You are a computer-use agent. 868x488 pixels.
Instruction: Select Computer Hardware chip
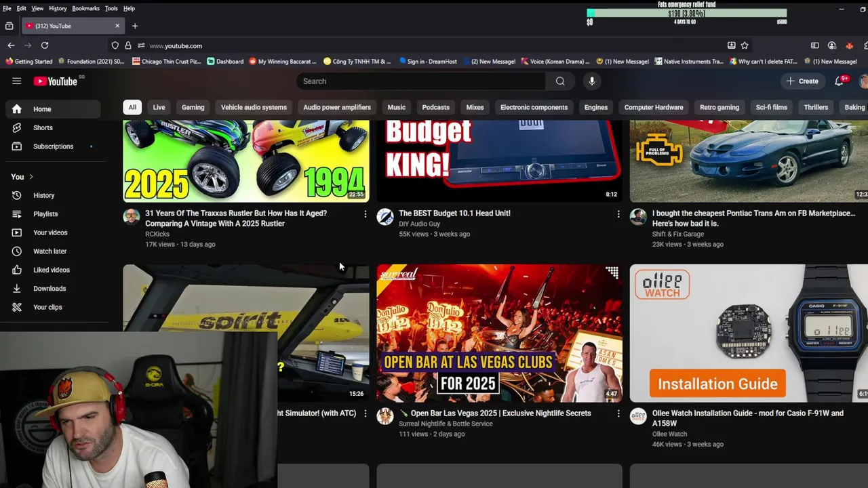pos(654,107)
